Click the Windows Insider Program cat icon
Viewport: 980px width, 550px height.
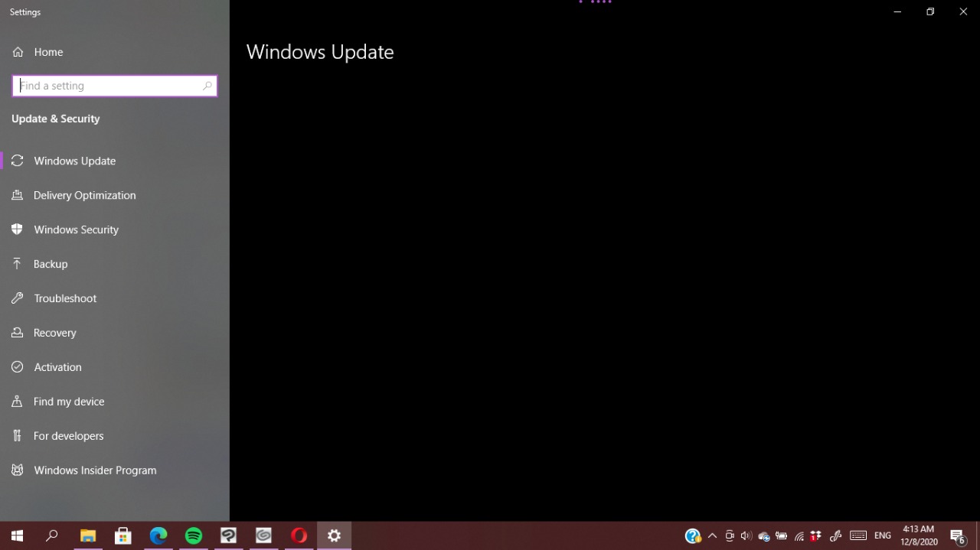tap(18, 470)
